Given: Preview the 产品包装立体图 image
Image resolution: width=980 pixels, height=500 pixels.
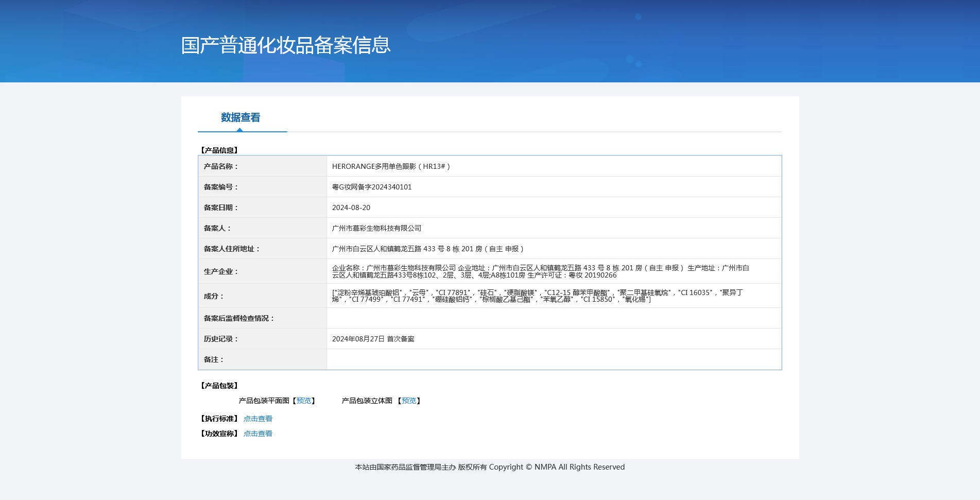Looking at the screenshot, I should point(409,401).
